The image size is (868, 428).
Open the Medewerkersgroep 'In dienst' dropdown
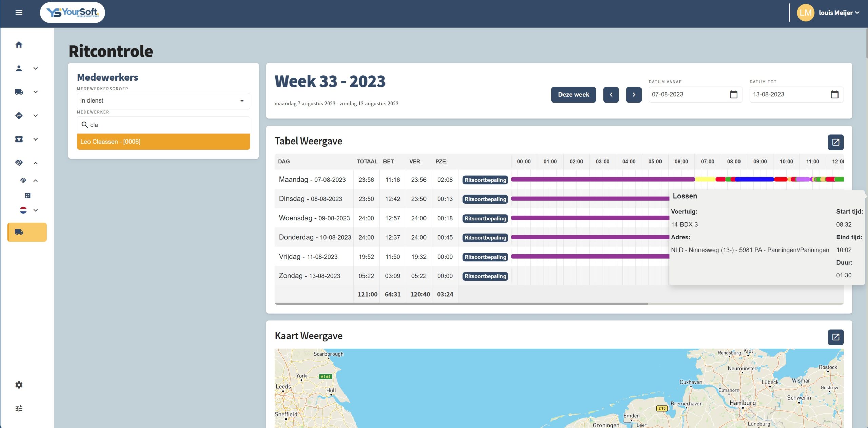(x=163, y=101)
